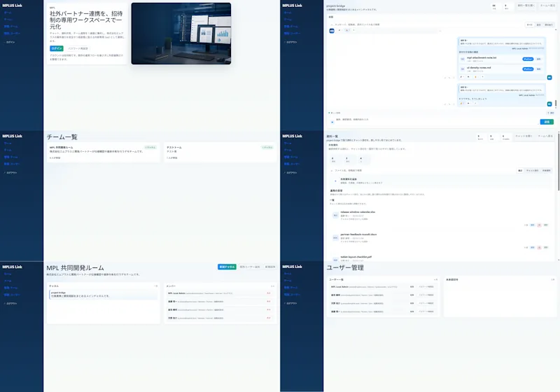The height and width of the screenshot is (392, 560).
Task: Click パスワード再設定 beside the landing page login button
Action: coord(78,48)
